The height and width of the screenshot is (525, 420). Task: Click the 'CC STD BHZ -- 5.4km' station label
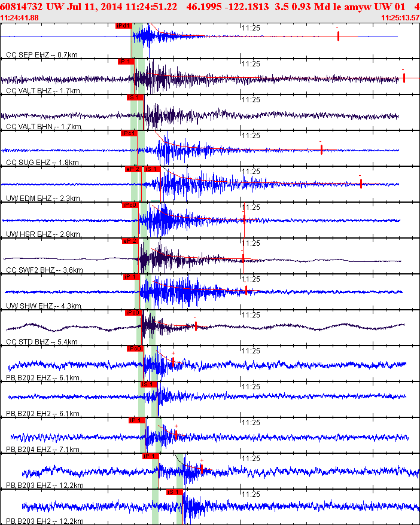pos(42,341)
